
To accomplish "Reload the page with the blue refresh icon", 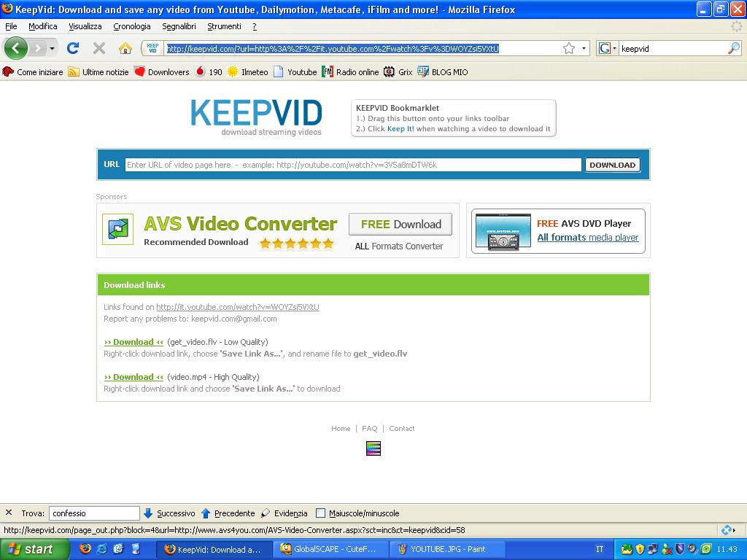I will (73, 48).
